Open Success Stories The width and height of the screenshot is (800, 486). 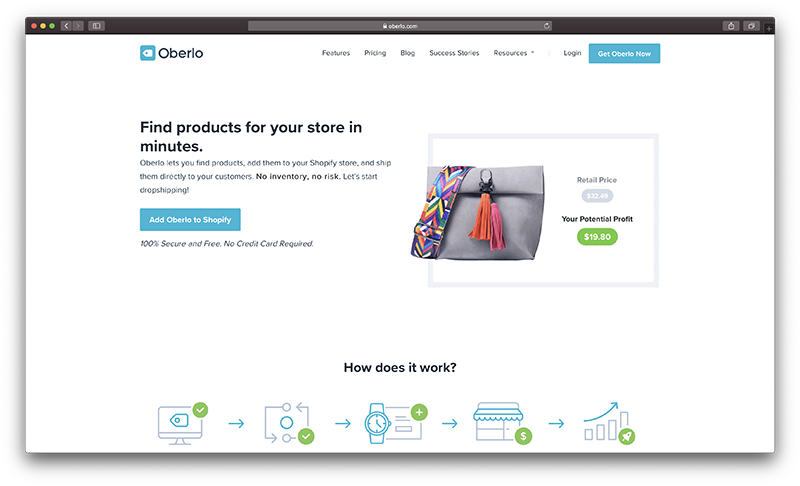pyautogui.click(x=454, y=53)
